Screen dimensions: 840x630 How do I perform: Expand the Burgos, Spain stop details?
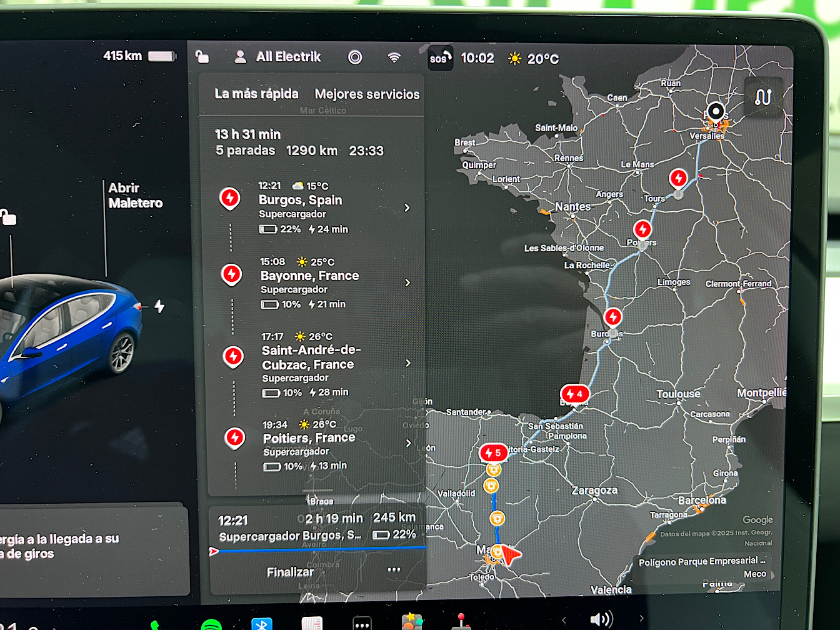click(x=407, y=207)
